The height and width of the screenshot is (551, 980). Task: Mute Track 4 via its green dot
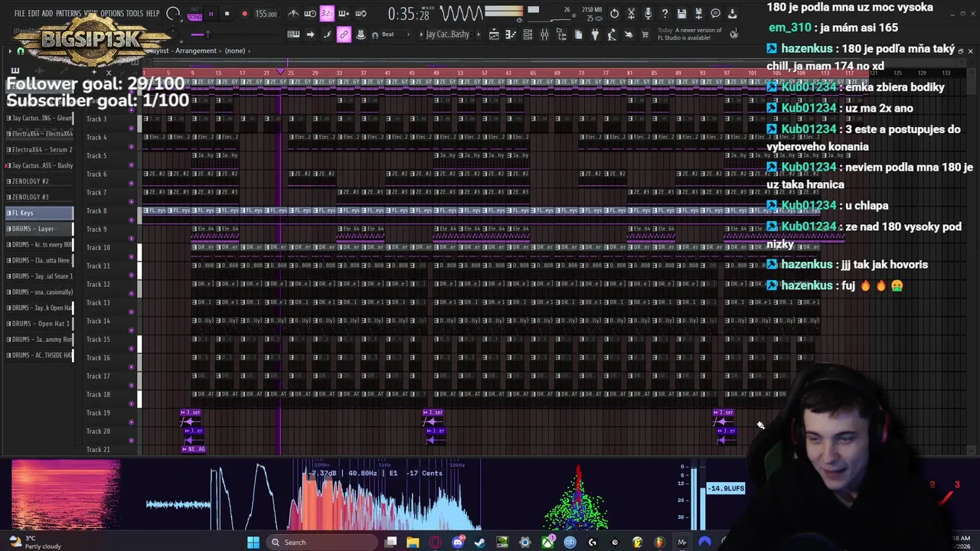(x=131, y=146)
